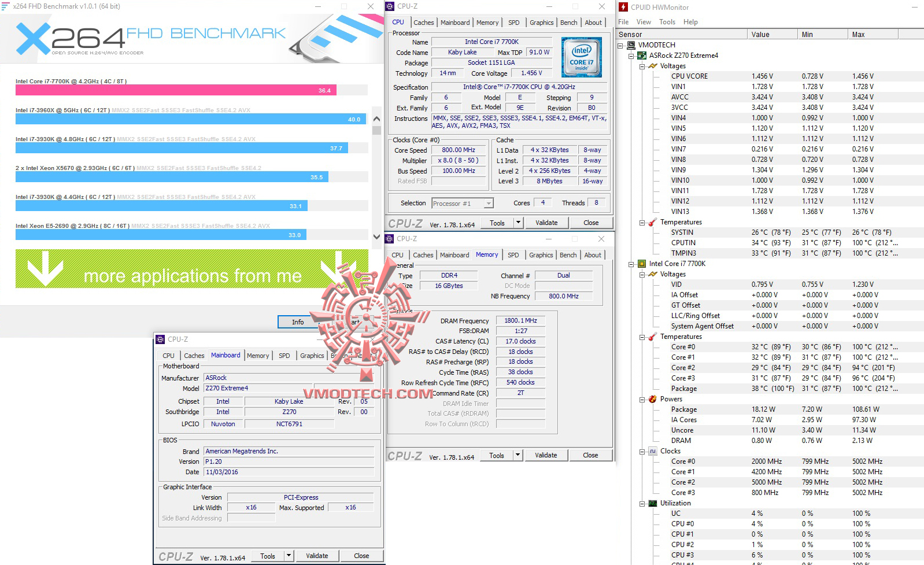Click Validate button in Memory CPU-Z
This screenshot has height=565, width=924.
546,455
